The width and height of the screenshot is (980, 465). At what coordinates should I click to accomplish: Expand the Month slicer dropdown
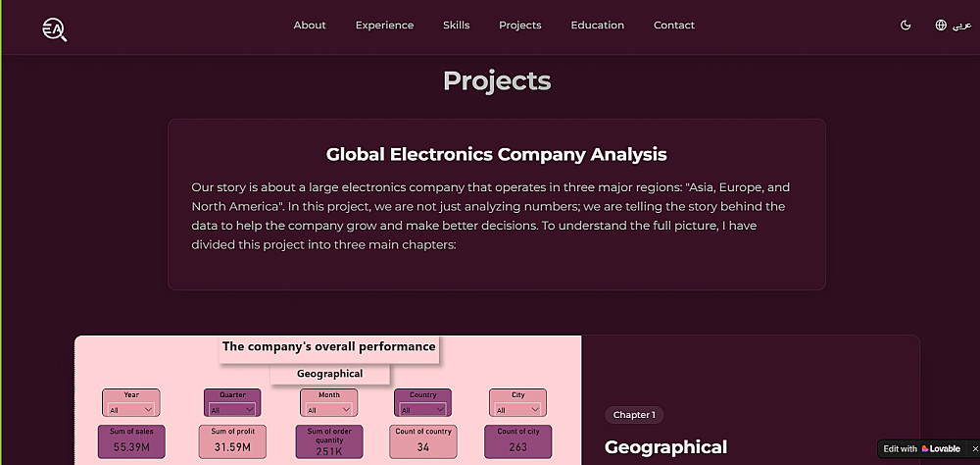coord(328,410)
